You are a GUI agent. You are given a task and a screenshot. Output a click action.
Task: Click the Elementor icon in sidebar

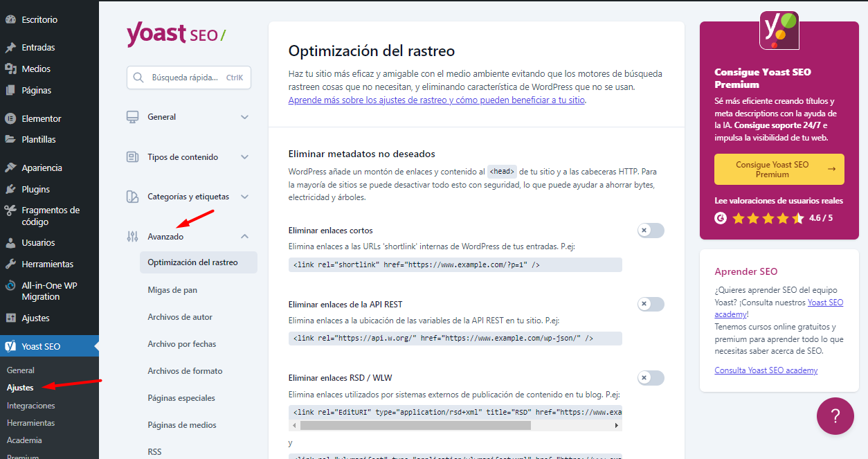click(10, 118)
